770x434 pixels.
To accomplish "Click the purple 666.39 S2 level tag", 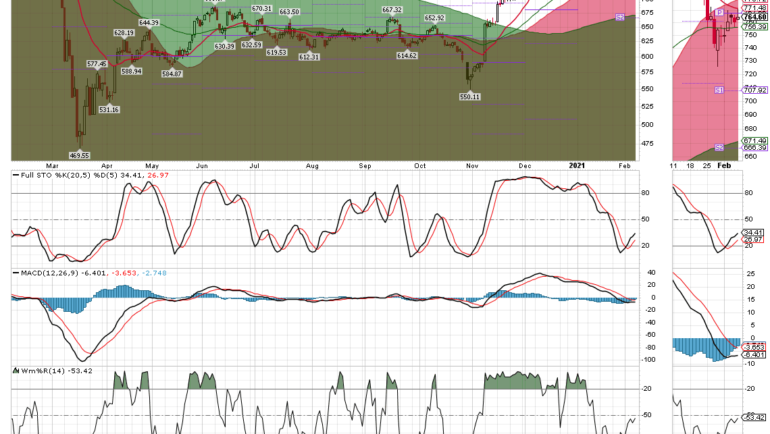I will coord(755,147).
